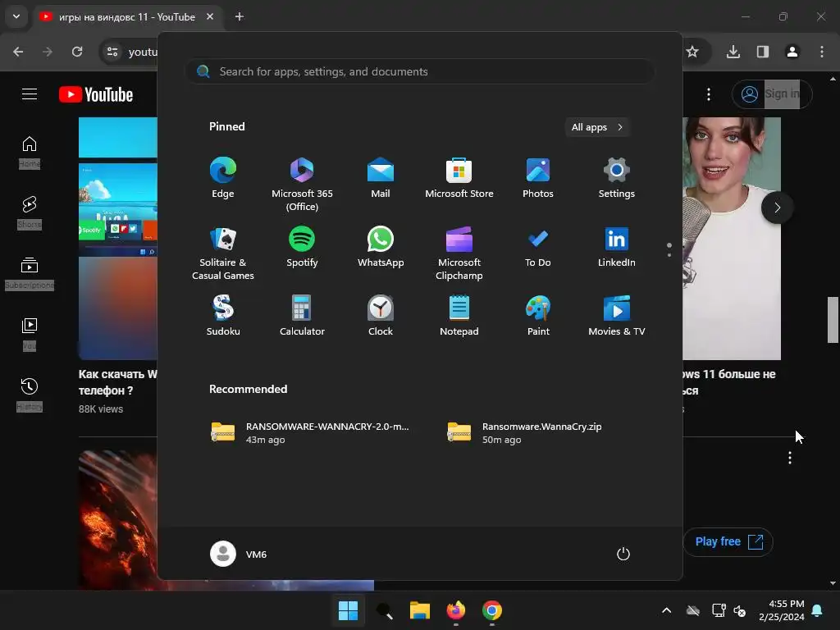This screenshot has height=630, width=840.
Task: Open a new browser tab
Action: (x=240, y=16)
